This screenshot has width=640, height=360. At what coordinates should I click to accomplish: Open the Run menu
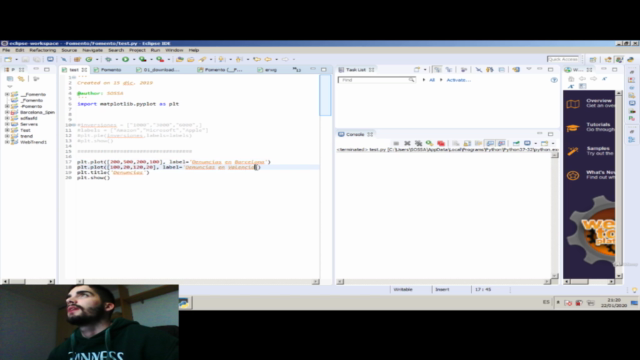[x=155, y=50]
